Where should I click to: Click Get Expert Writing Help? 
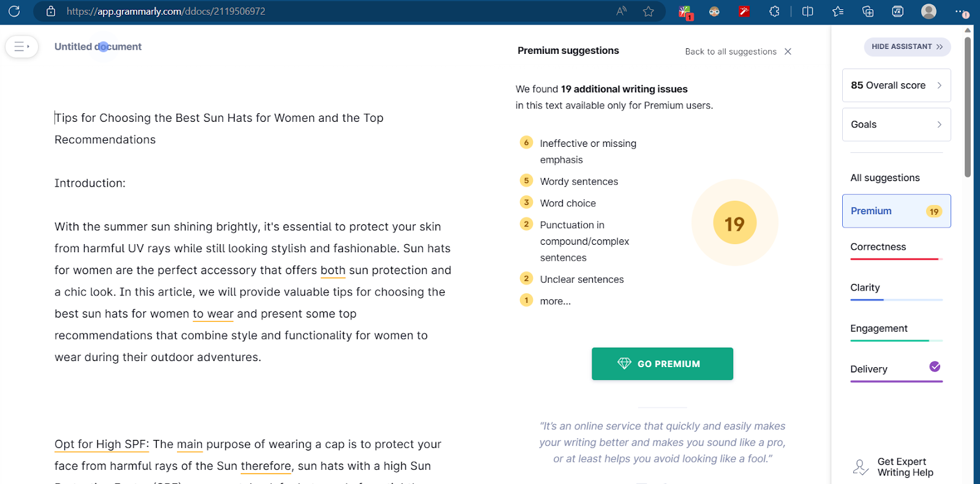905,467
